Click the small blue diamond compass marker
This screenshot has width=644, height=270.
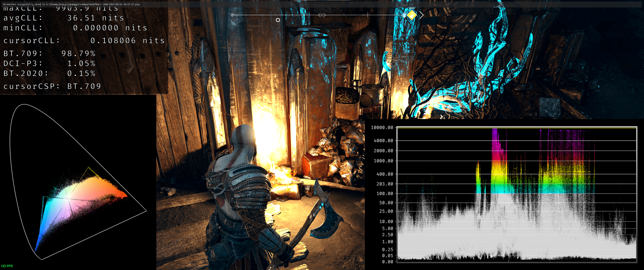point(404,15)
